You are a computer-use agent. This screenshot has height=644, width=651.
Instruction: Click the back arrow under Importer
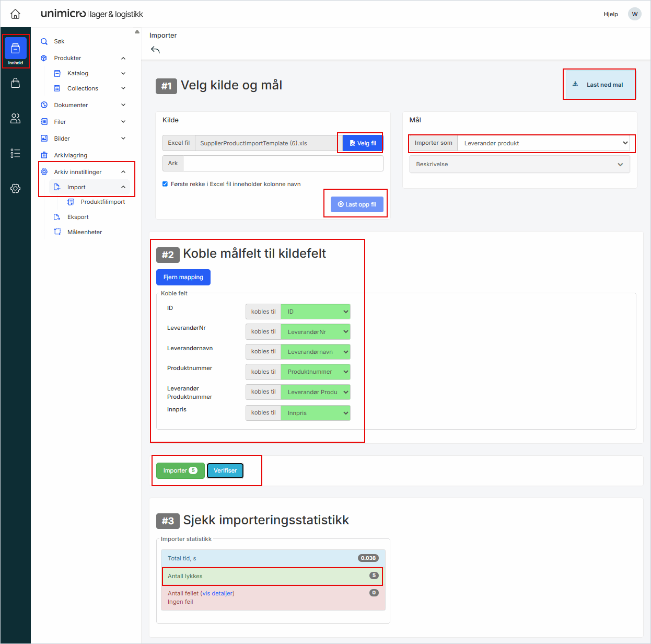coord(155,50)
